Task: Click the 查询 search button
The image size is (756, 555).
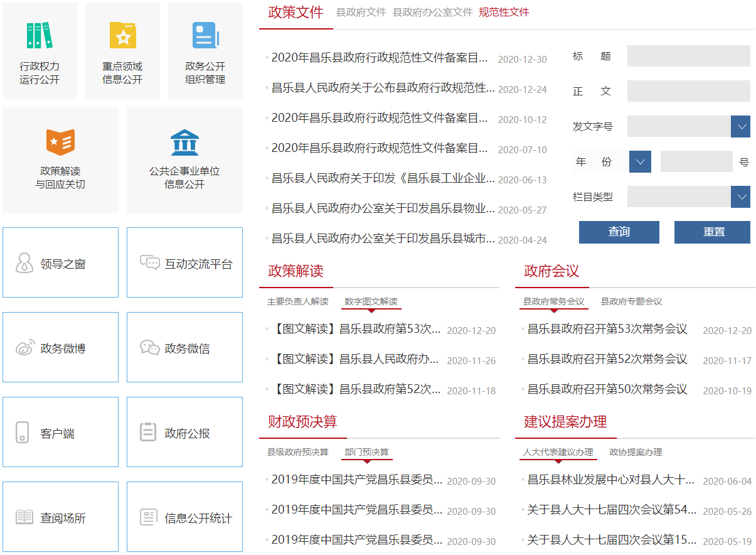Action: [x=619, y=232]
